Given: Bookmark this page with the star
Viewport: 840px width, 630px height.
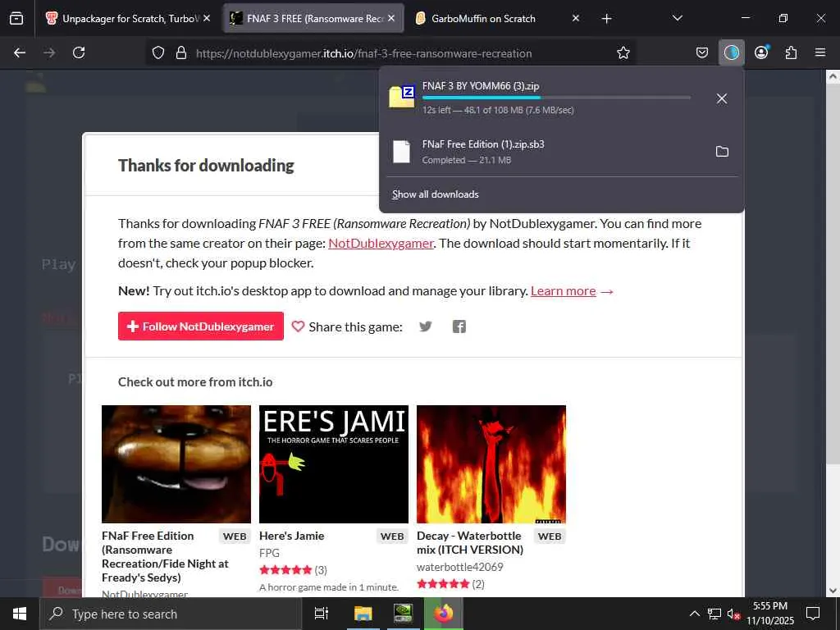Looking at the screenshot, I should pyautogui.click(x=623, y=52).
